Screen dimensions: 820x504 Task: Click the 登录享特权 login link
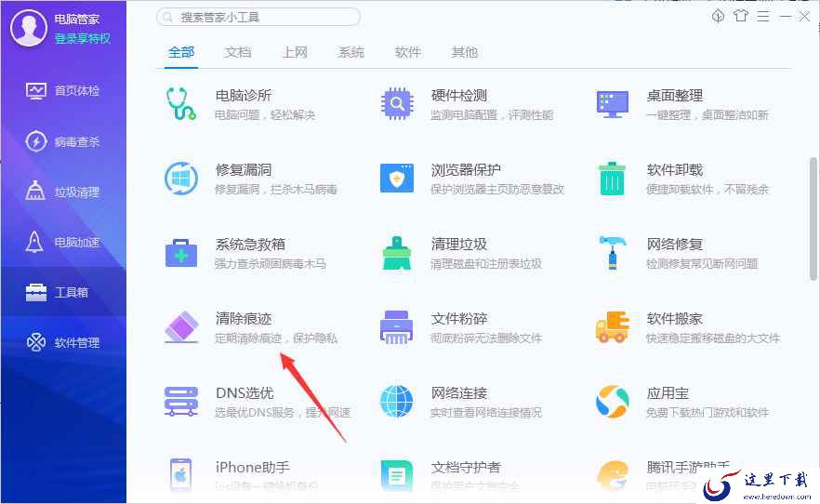point(83,38)
